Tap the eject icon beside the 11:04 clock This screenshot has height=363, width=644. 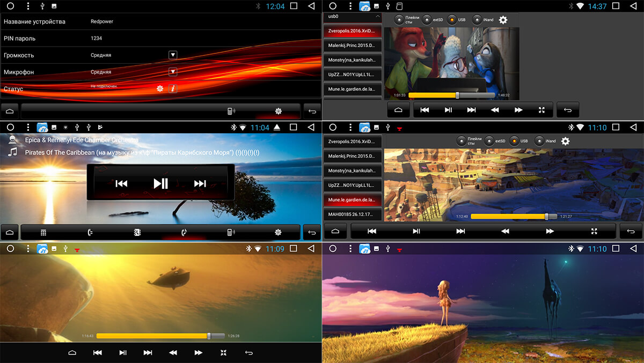point(277,128)
